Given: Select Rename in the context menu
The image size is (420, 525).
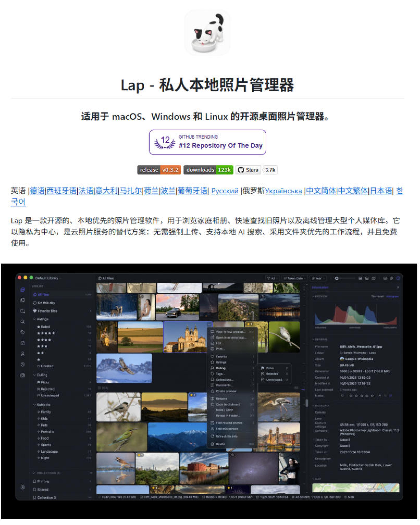Looking at the screenshot, I should (x=232, y=399).
